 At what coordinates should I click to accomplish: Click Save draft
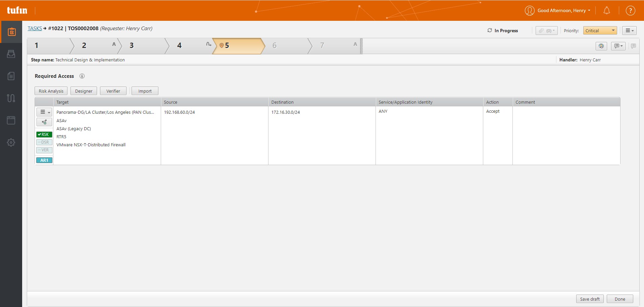coord(590,299)
